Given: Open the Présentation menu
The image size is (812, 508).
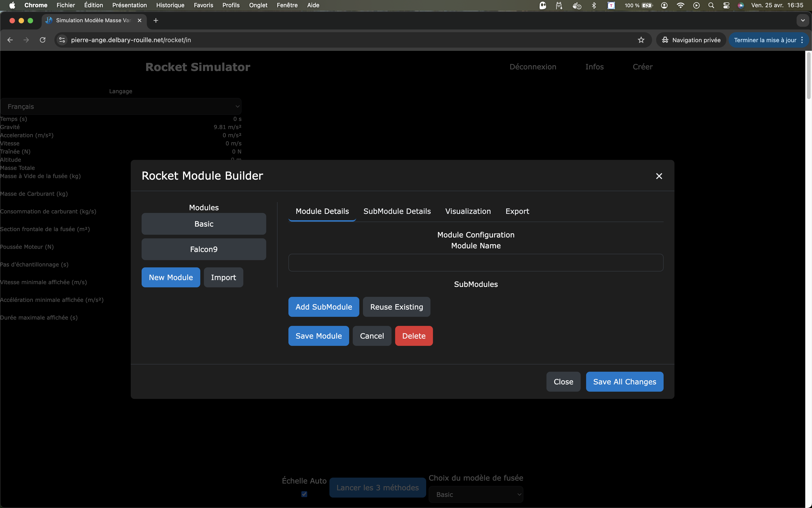Looking at the screenshot, I should (130, 5).
